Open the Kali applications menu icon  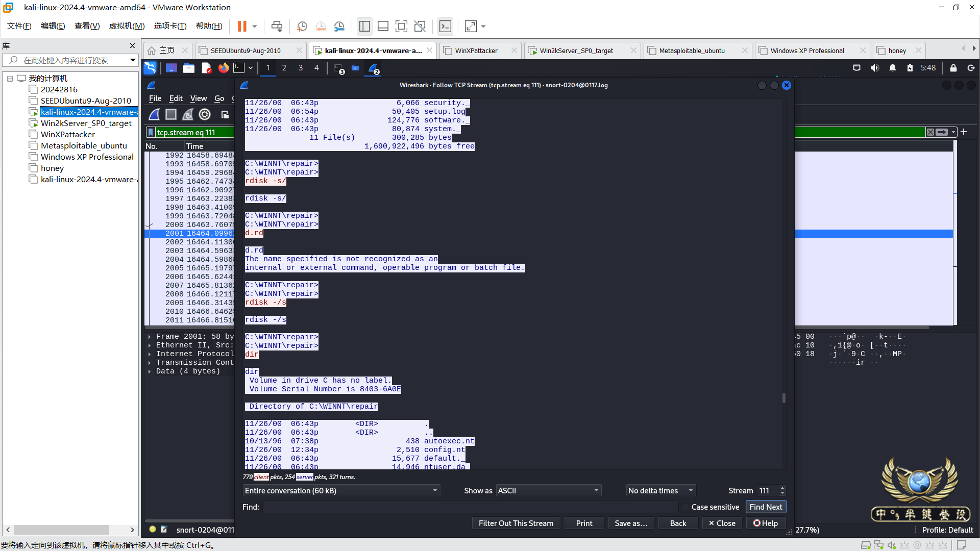150,68
